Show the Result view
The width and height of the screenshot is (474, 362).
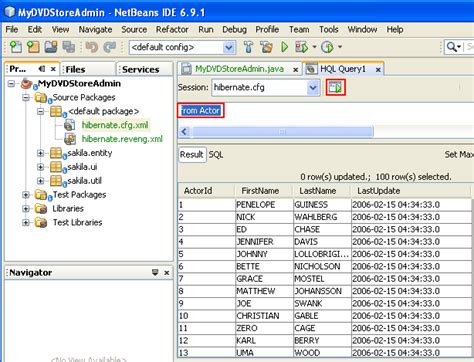192,155
